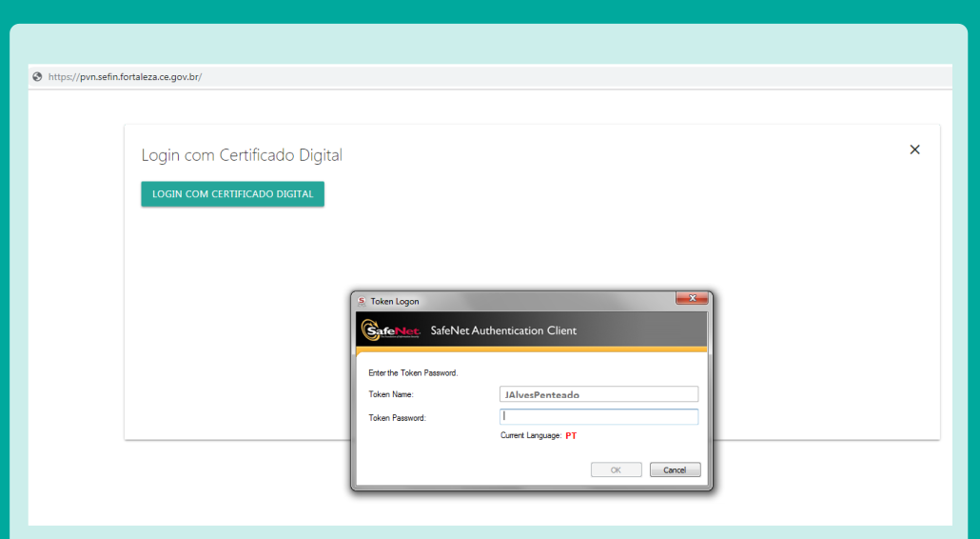This screenshot has height=539, width=980.
Task: Click the OK button in Token Logon
Action: coord(617,469)
